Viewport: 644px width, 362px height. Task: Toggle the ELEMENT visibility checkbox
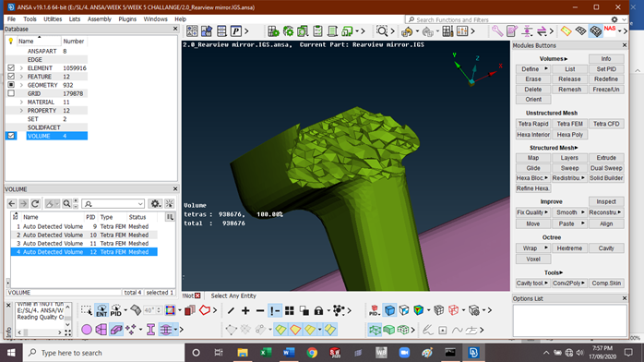(x=11, y=67)
